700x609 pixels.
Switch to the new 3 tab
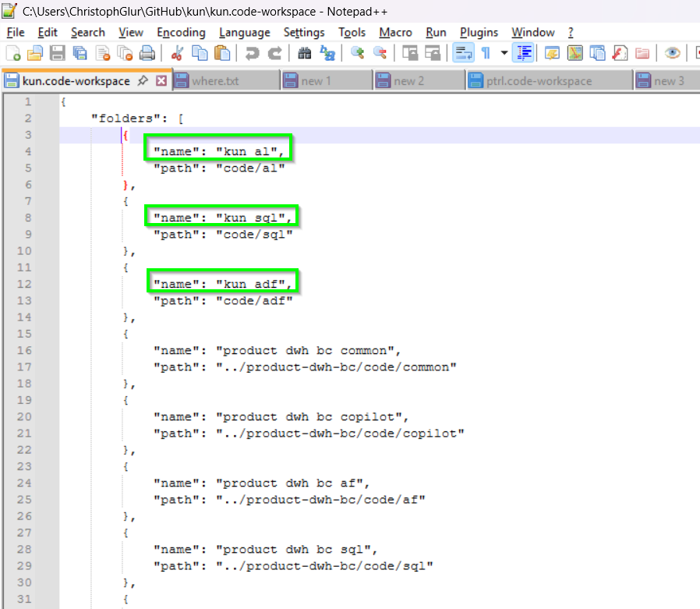[667, 81]
